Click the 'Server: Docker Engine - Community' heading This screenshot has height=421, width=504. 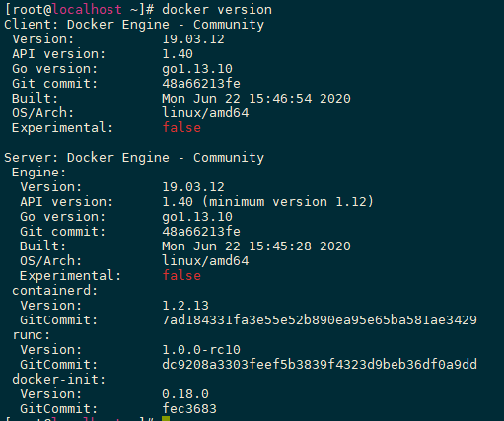[x=134, y=158]
